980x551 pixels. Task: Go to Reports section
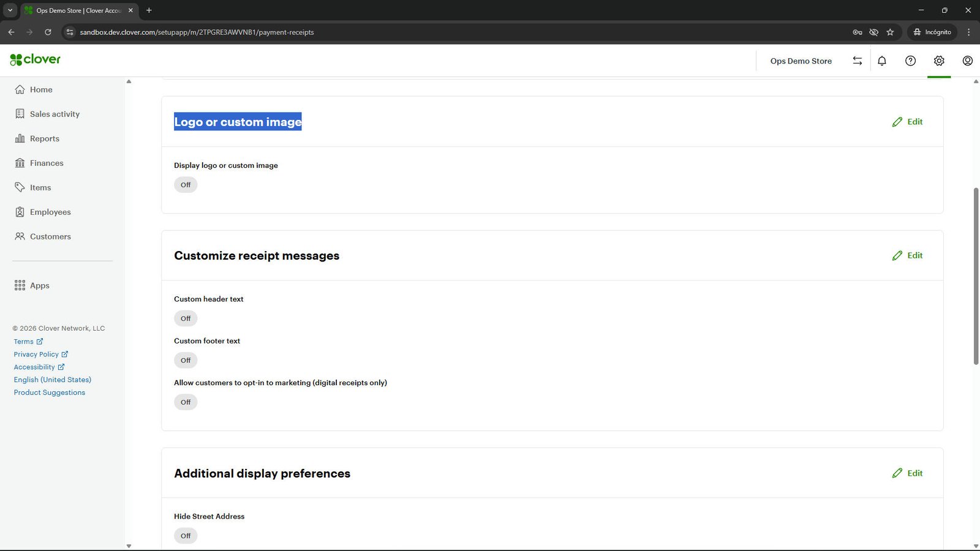(x=37, y=138)
